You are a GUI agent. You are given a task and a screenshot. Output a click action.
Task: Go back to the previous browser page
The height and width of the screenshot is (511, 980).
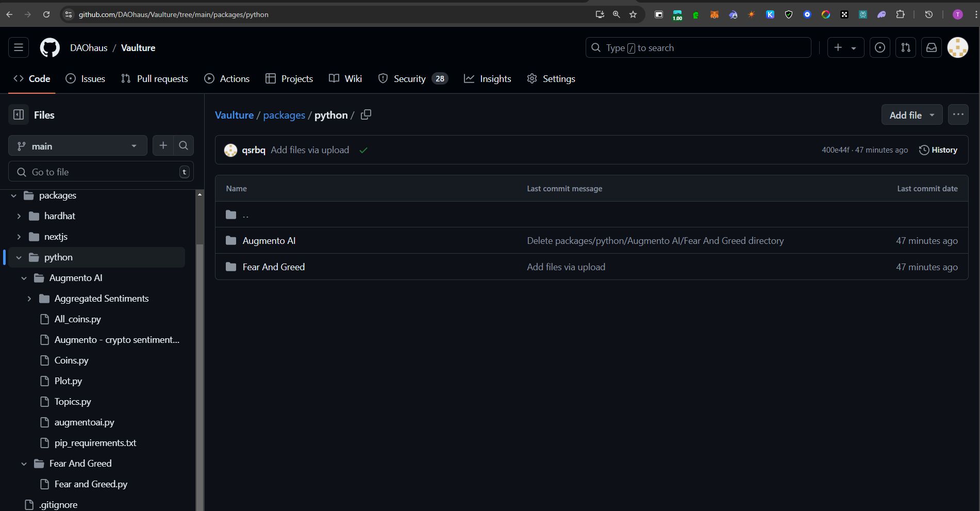coord(9,14)
